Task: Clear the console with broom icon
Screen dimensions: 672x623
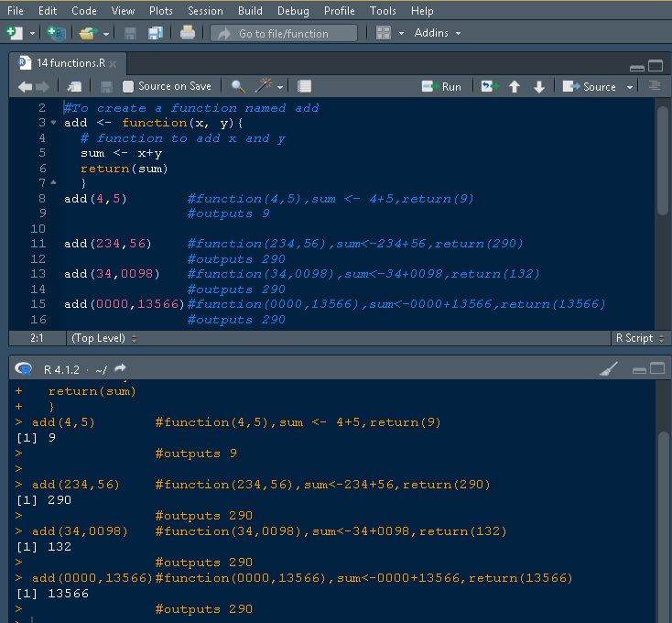Action: 608,369
